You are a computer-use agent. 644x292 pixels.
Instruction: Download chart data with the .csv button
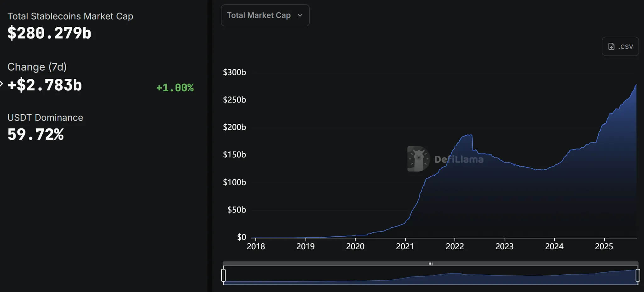(x=620, y=46)
